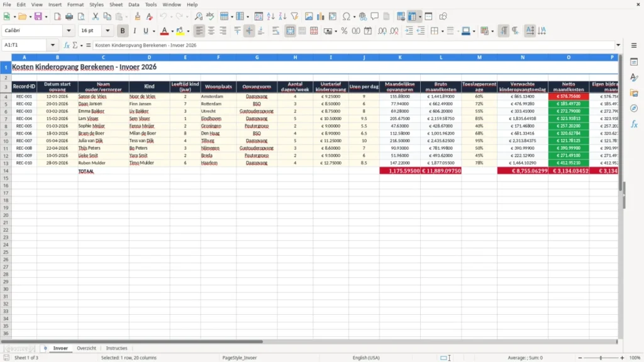The height and width of the screenshot is (362, 644).
Task: Toggle Bold formatting
Action: click(123, 31)
